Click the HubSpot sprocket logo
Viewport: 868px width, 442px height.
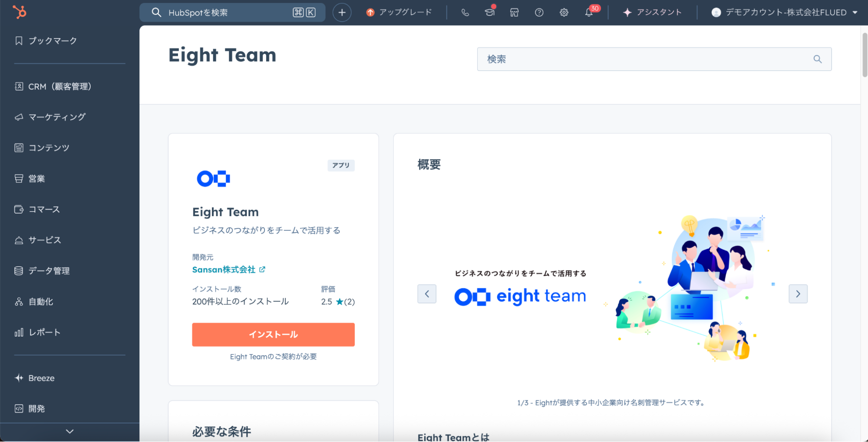click(20, 12)
